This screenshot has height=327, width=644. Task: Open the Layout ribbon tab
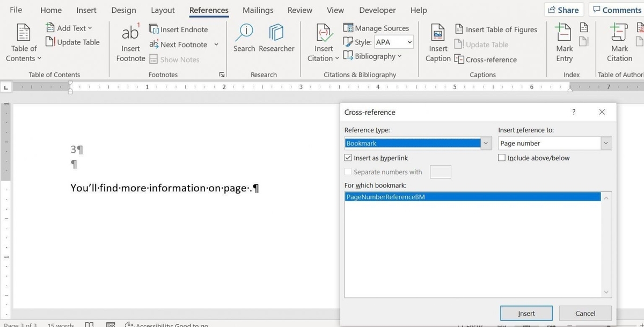[163, 10]
